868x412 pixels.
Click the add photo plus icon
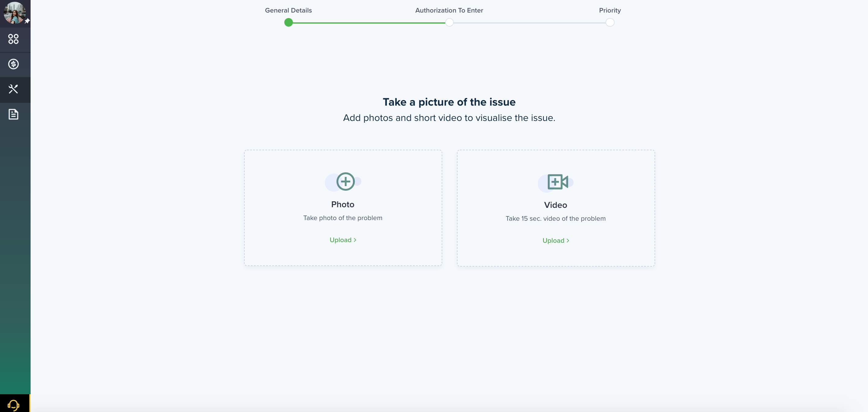(345, 182)
